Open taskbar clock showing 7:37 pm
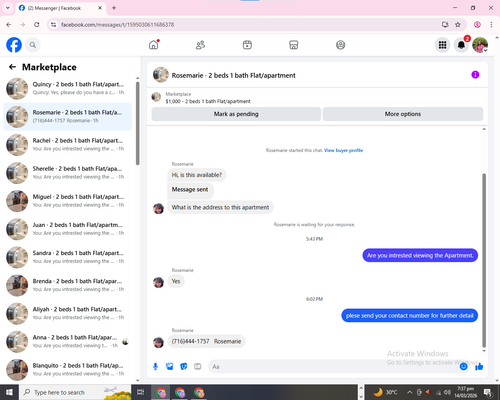Screen dimensions: 500x400 (466, 392)
